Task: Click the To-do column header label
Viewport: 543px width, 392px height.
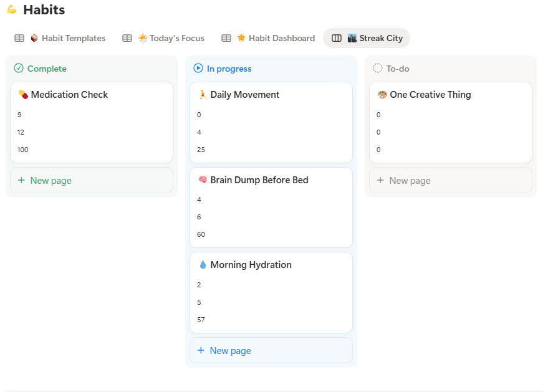Action: point(398,69)
